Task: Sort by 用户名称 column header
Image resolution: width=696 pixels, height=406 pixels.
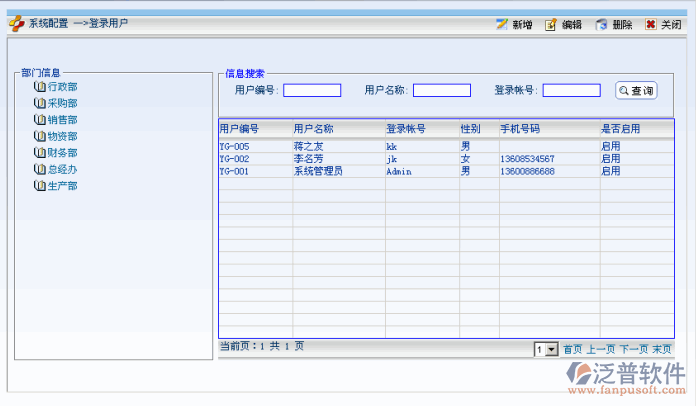Action: point(313,129)
